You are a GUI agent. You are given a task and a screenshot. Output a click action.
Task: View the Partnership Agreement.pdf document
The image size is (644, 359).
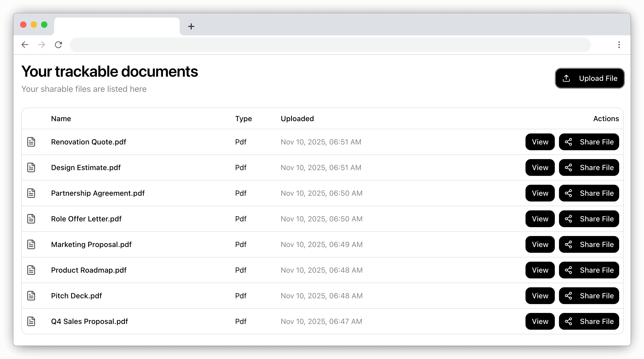click(x=540, y=193)
